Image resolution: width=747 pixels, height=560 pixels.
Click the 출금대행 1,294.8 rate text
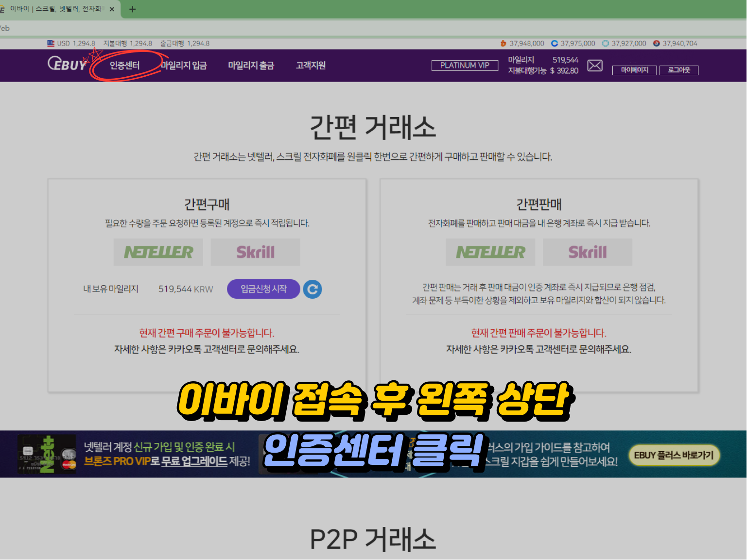click(x=185, y=43)
